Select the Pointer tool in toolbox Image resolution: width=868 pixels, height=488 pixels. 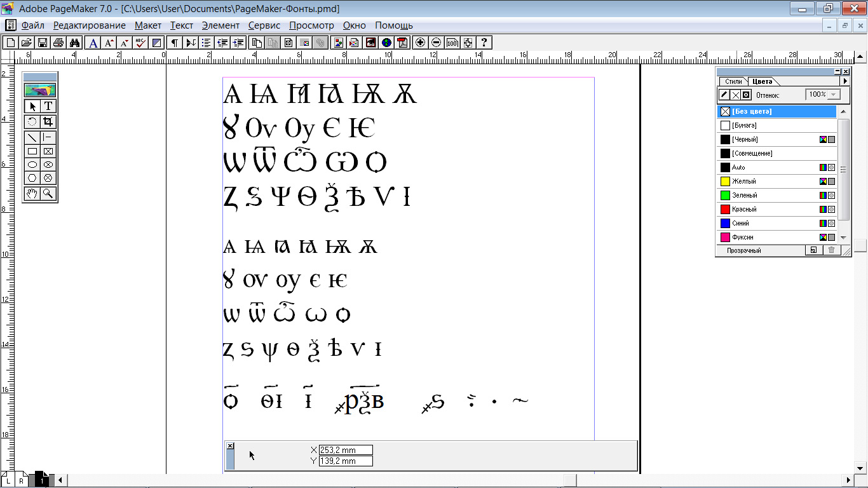[x=32, y=106]
